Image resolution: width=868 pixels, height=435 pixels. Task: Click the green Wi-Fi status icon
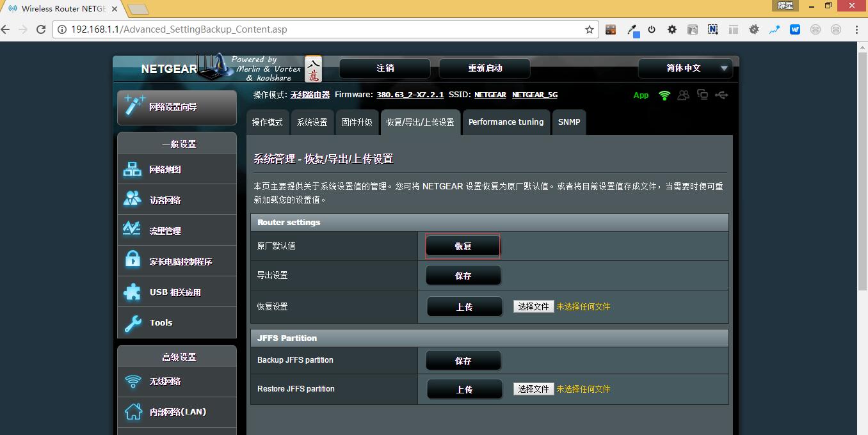(664, 95)
